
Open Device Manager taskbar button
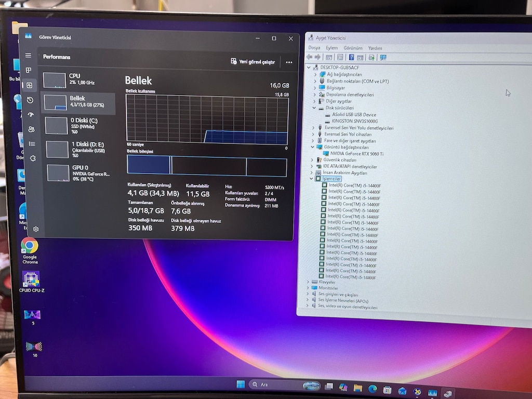pyautogui.click(x=448, y=394)
